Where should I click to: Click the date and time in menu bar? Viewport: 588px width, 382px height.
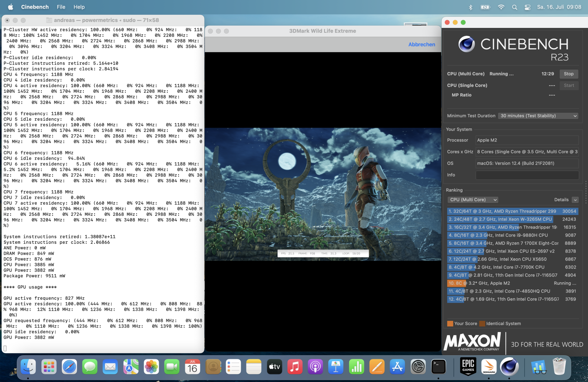pos(559,7)
